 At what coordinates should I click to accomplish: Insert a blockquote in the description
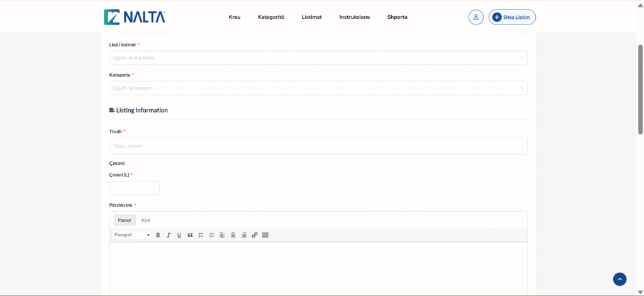click(x=190, y=235)
